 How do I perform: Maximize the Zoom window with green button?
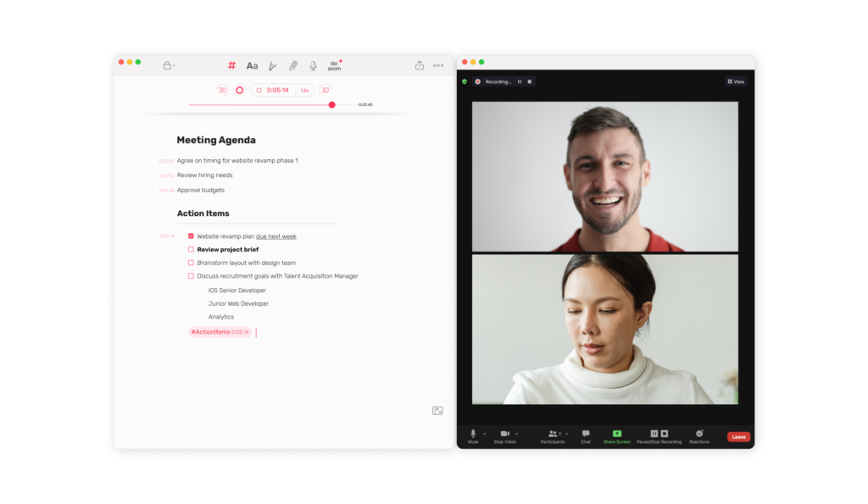481,62
